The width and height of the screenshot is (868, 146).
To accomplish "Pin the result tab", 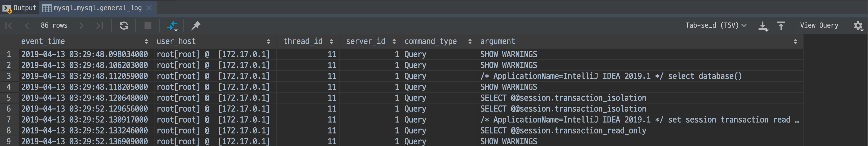I will pyautogui.click(x=196, y=26).
